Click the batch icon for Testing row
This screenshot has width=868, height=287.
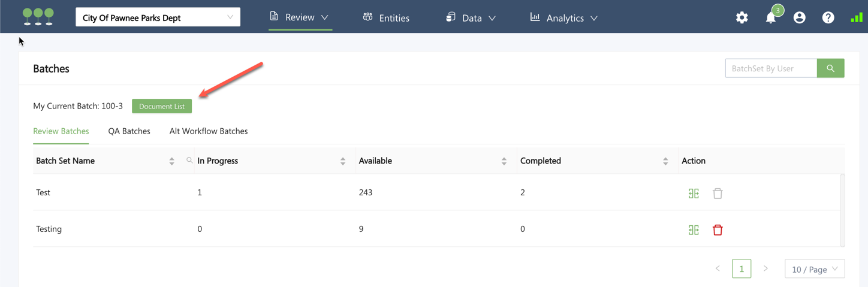coord(694,230)
